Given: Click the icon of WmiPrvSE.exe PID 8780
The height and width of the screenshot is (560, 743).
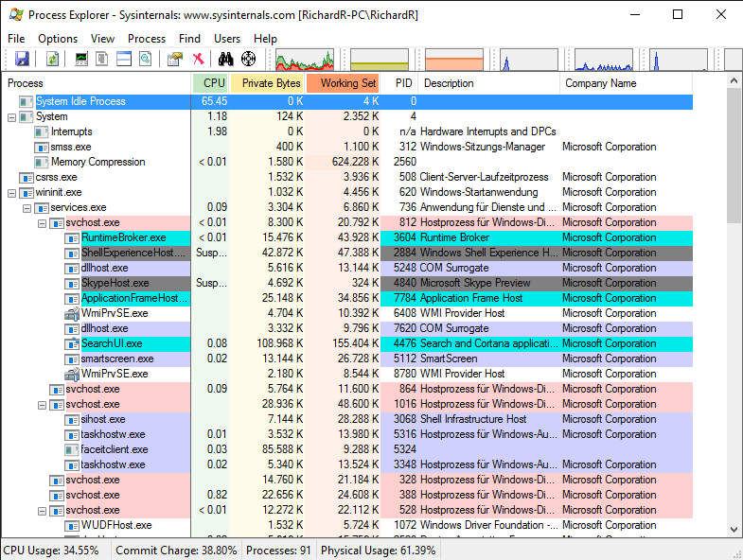Looking at the screenshot, I should pos(72,375).
